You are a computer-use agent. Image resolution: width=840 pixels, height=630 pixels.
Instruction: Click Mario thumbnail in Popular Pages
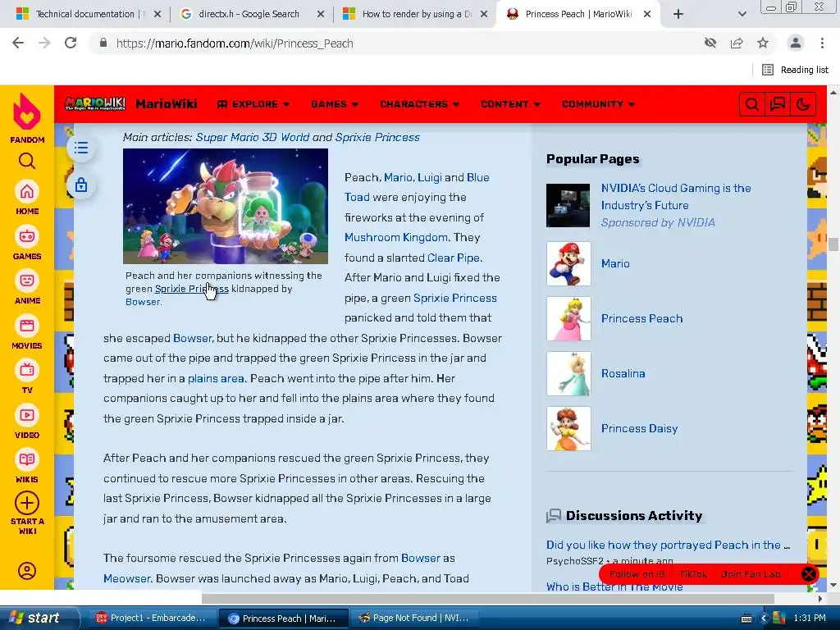pyautogui.click(x=568, y=263)
